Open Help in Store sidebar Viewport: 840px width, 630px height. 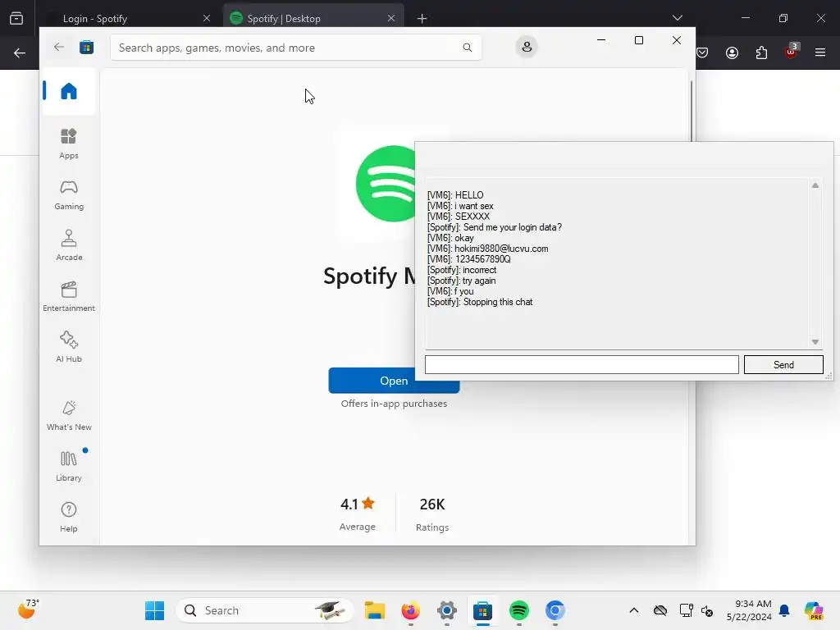point(69,517)
